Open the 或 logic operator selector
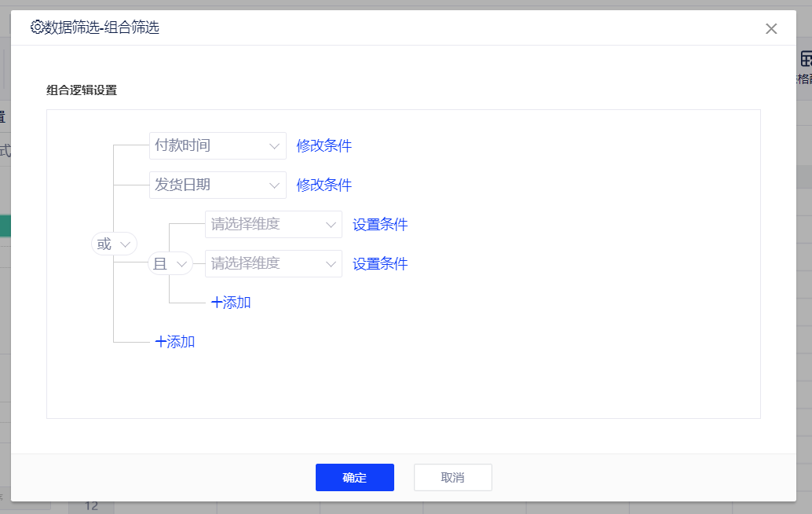 coord(114,244)
